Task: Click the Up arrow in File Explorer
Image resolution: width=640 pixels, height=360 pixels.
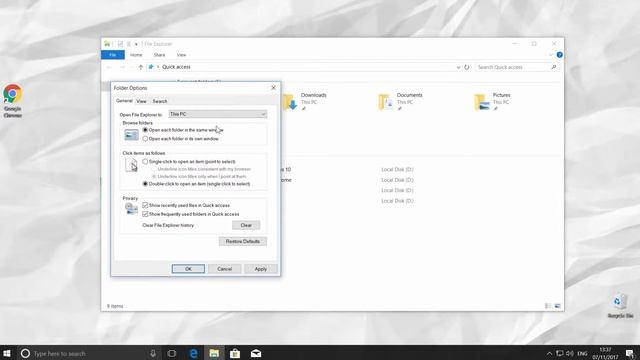Action: coord(140,67)
